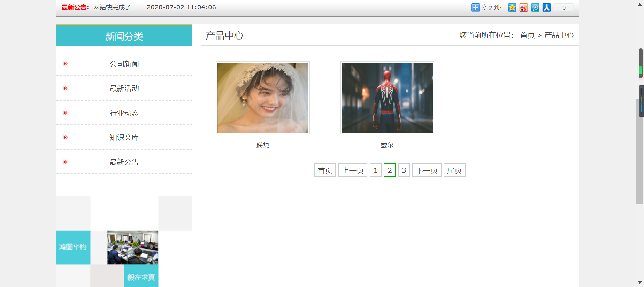The width and height of the screenshot is (644, 287).
Task: Click 首页 in the breadcrumb
Action: (x=527, y=35)
